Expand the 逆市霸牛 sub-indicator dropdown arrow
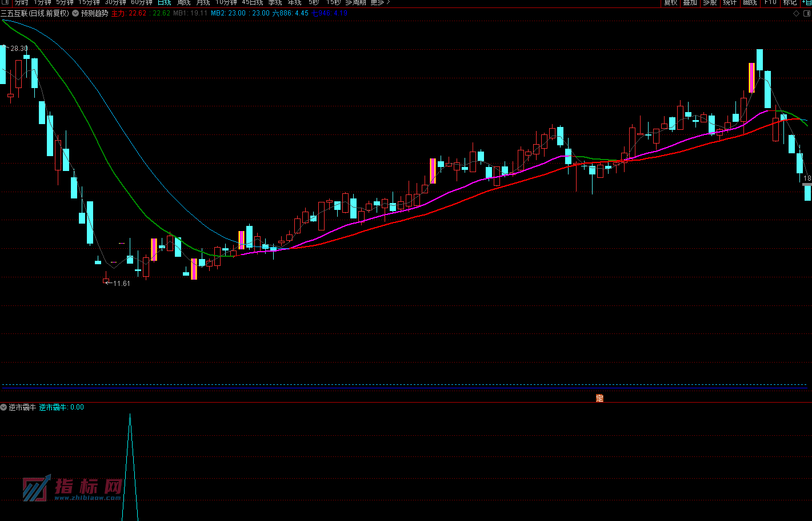 [x=4, y=407]
